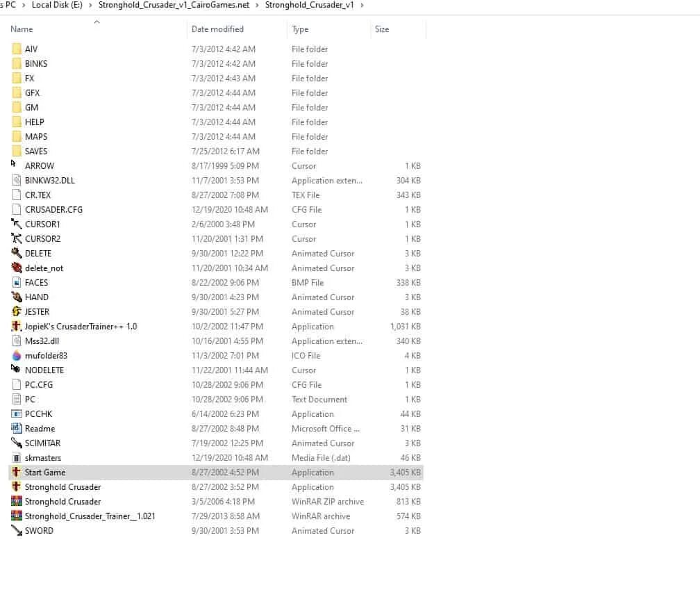Click the 7/25/2012 6:17 AM date cell
700x590 pixels.
226,151
